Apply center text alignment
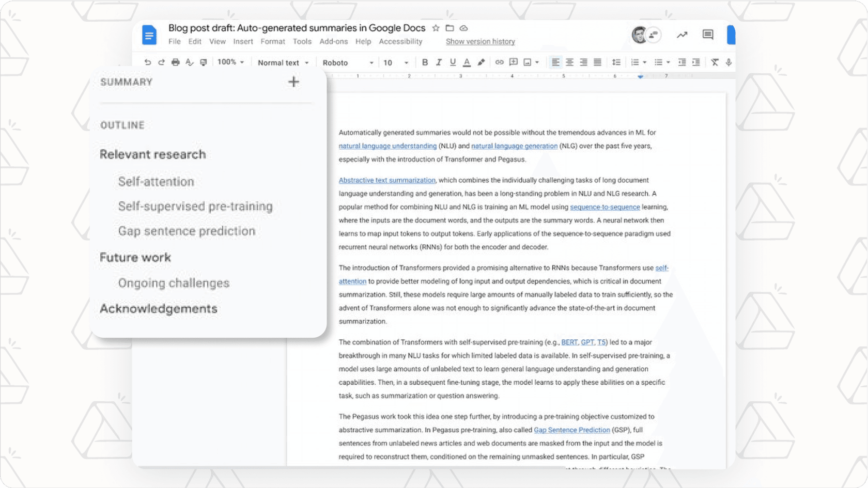Viewport: 868px width, 488px height. pyautogui.click(x=569, y=62)
